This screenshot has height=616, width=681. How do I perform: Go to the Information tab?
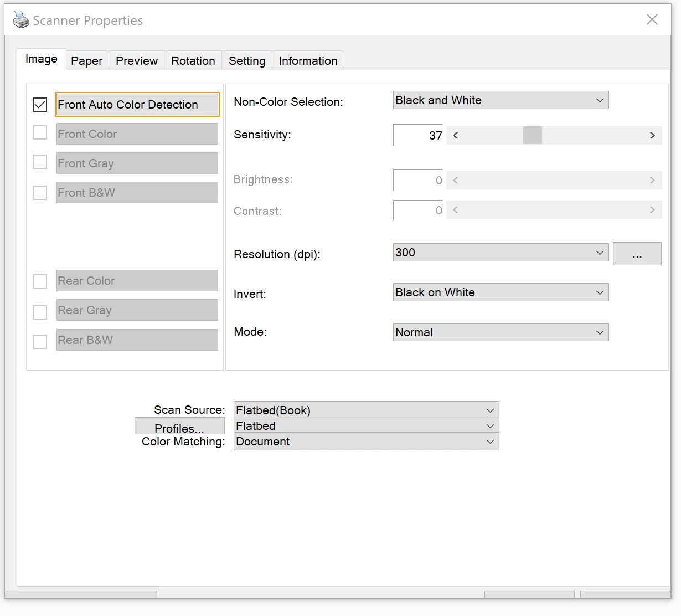tap(308, 61)
